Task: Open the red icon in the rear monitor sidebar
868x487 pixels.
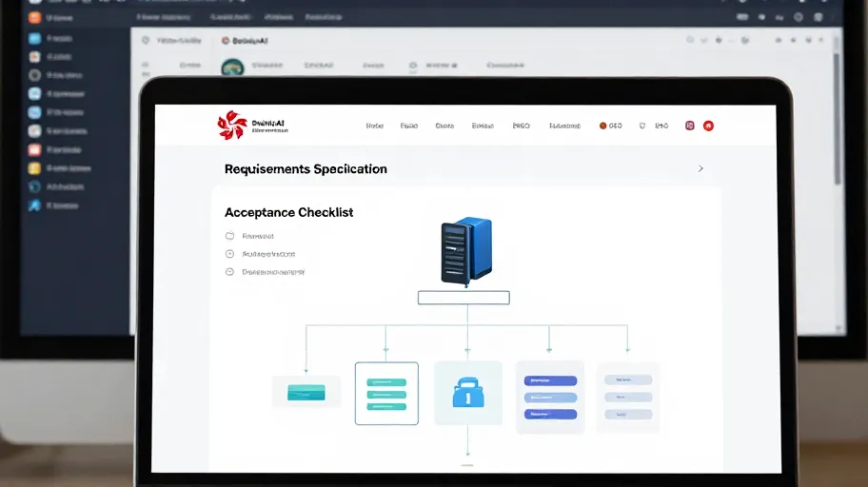Action: click(x=35, y=149)
